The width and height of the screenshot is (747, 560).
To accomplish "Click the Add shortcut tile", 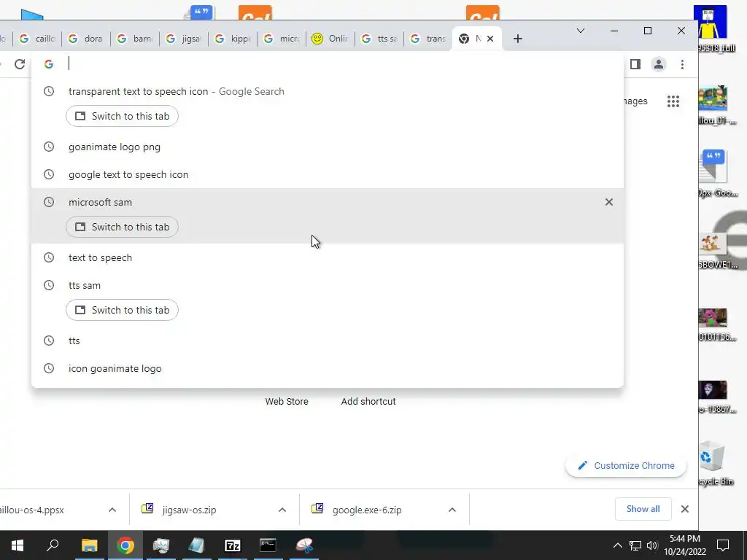I will click(x=368, y=401).
